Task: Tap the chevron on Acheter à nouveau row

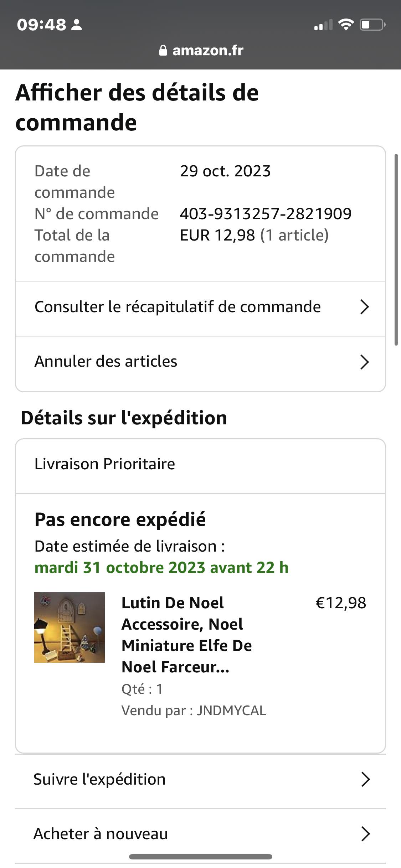Action: [365, 834]
